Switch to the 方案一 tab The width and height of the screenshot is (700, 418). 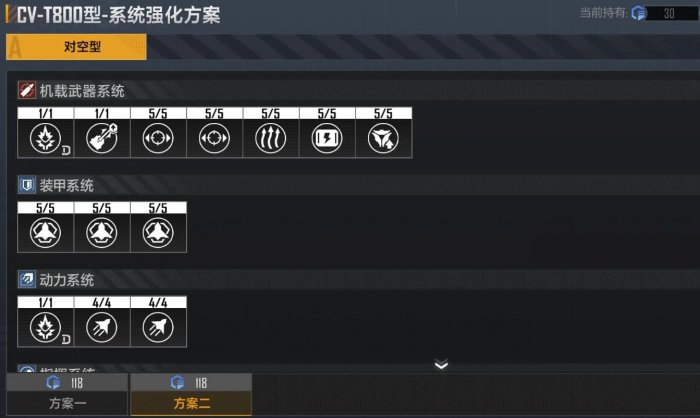67,395
